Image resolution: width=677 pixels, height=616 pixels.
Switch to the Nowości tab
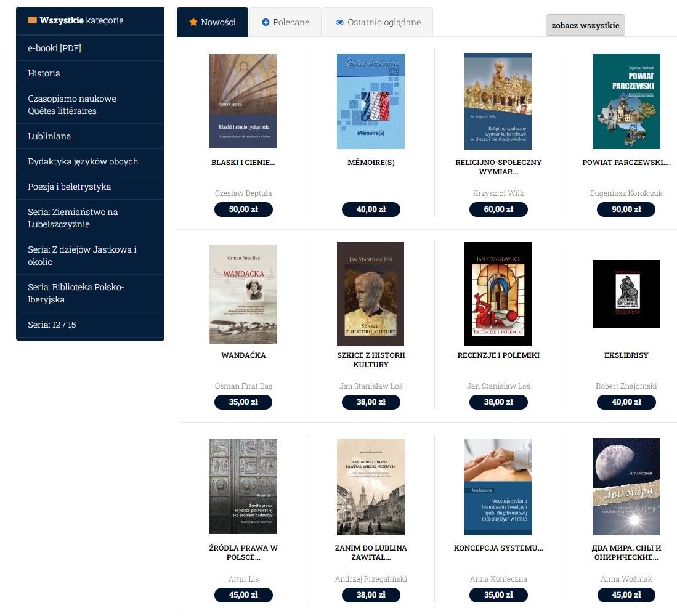[x=213, y=22]
